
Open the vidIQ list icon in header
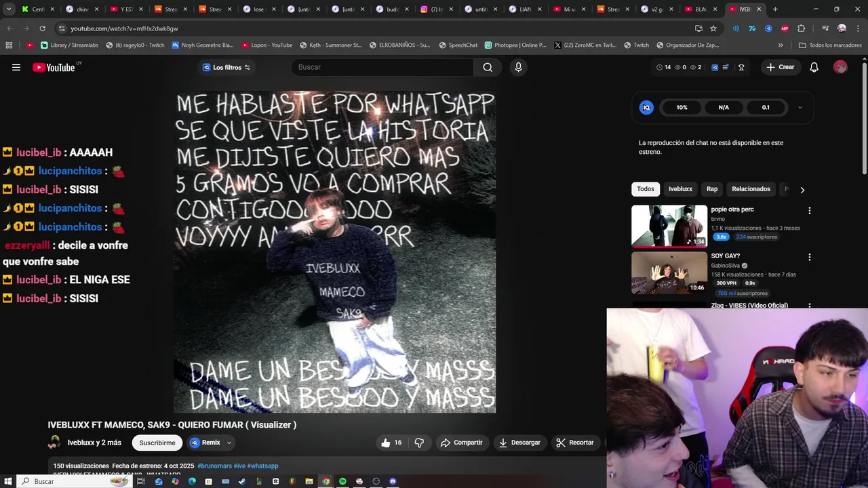pos(726,67)
